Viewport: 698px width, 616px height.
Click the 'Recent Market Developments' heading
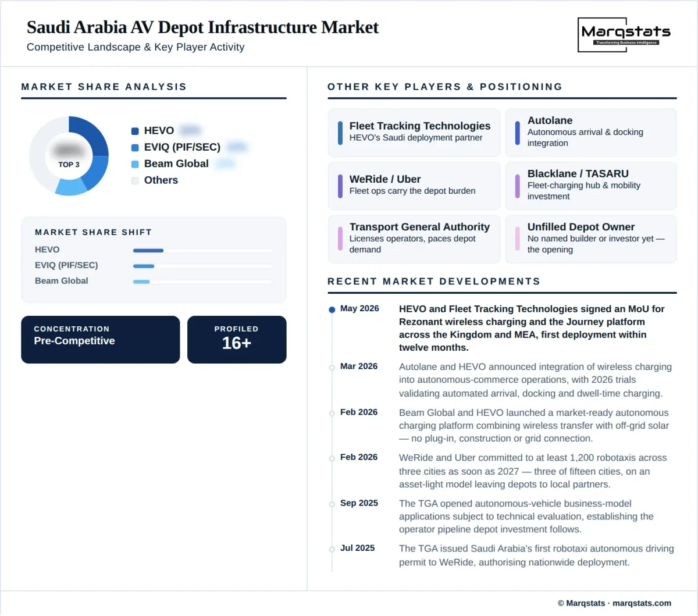click(x=434, y=282)
